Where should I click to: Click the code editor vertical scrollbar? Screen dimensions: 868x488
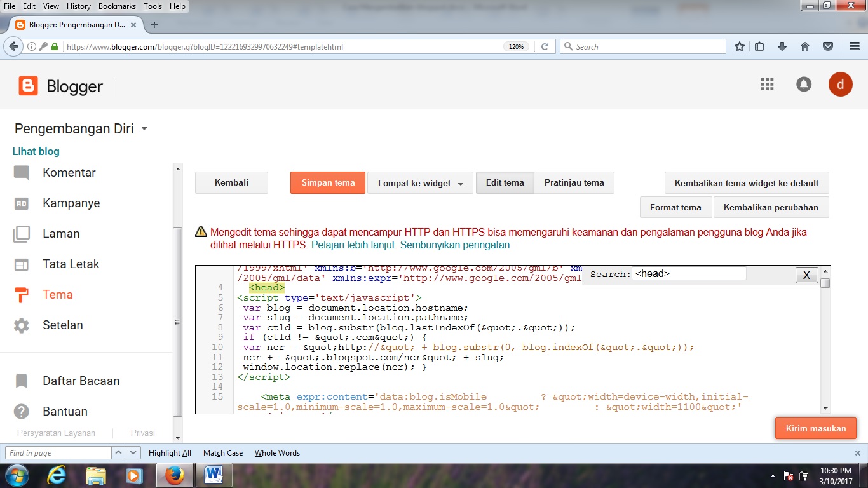[x=825, y=341]
